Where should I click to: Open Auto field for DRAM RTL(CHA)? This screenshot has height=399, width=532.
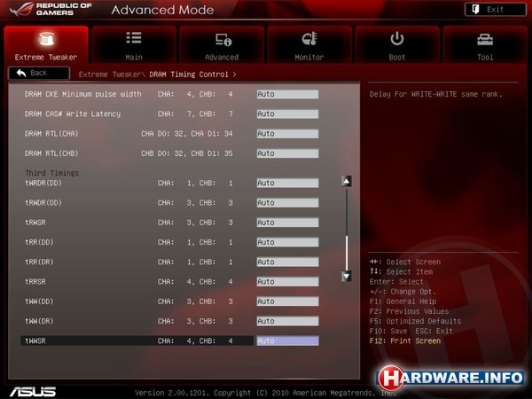pos(287,134)
